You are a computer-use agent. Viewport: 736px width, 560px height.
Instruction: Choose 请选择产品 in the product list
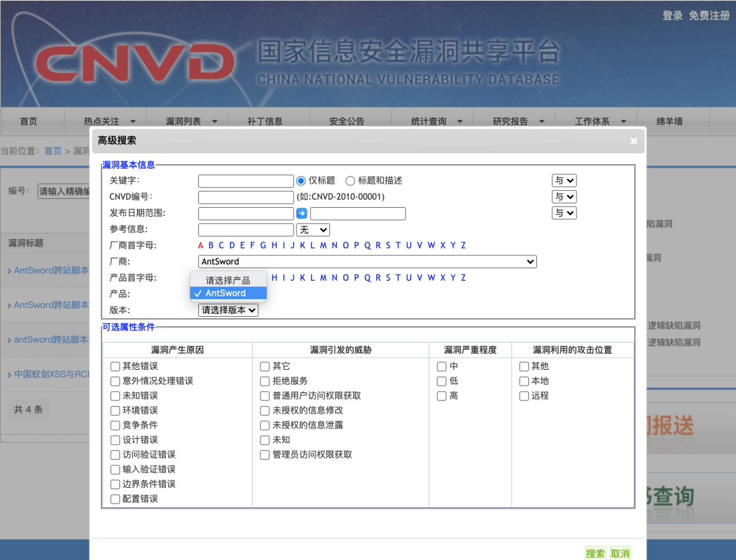tap(228, 280)
